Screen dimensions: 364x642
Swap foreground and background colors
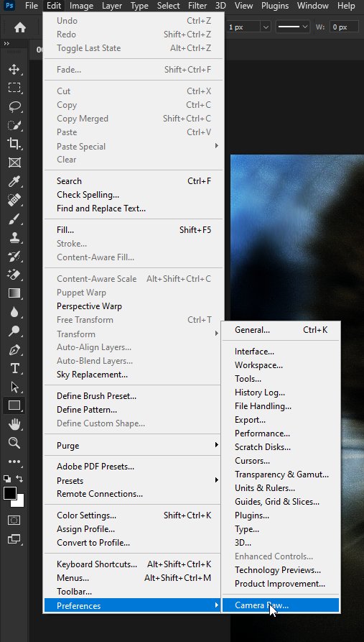click(19, 478)
